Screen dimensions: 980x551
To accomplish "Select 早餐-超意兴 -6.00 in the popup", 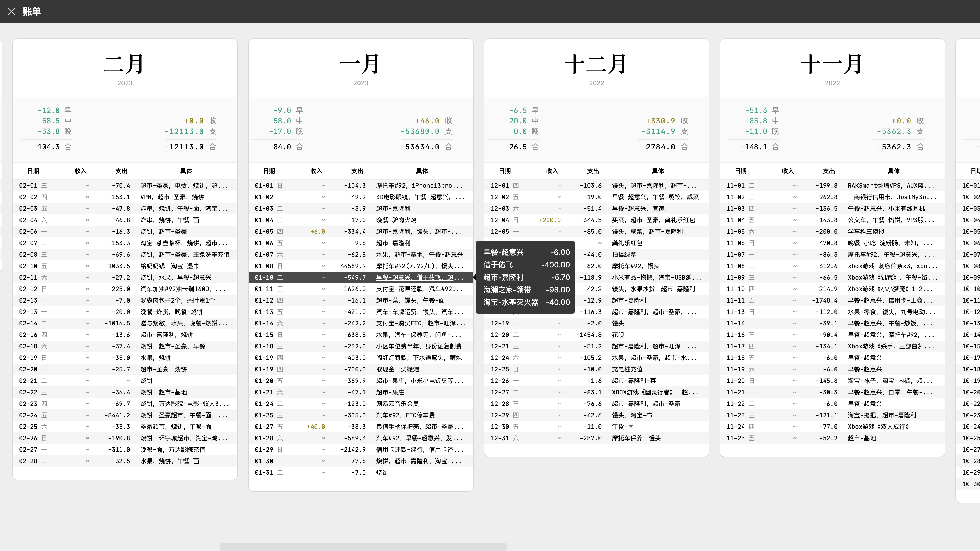I will [525, 252].
